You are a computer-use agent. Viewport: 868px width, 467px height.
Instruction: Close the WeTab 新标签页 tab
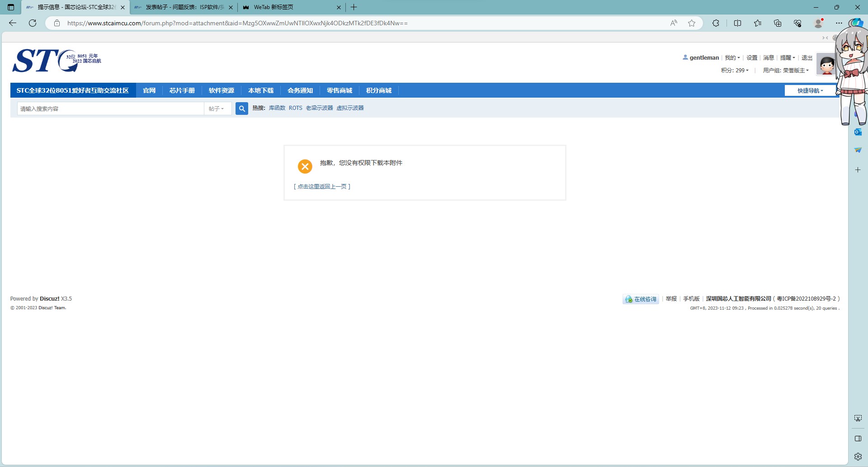click(x=339, y=7)
